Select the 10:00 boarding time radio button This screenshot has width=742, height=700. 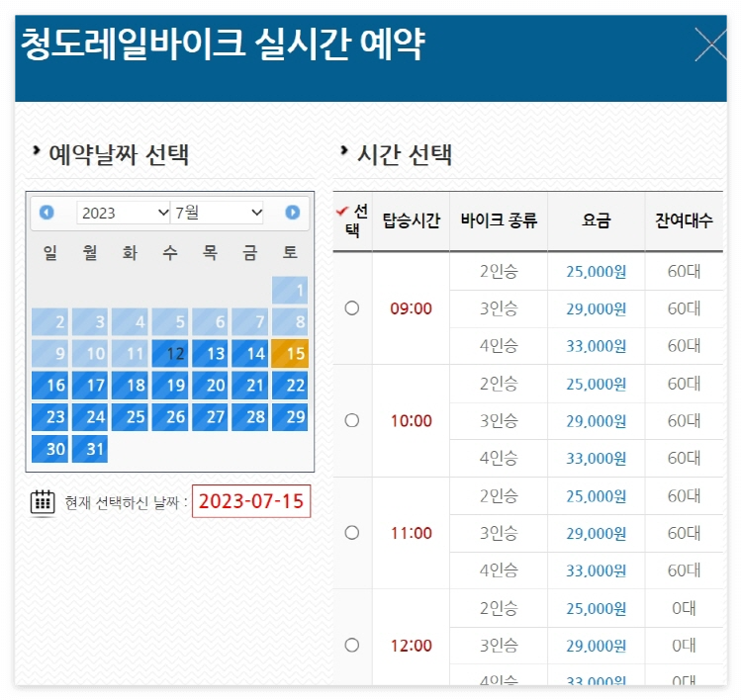pyautogui.click(x=351, y=420)
